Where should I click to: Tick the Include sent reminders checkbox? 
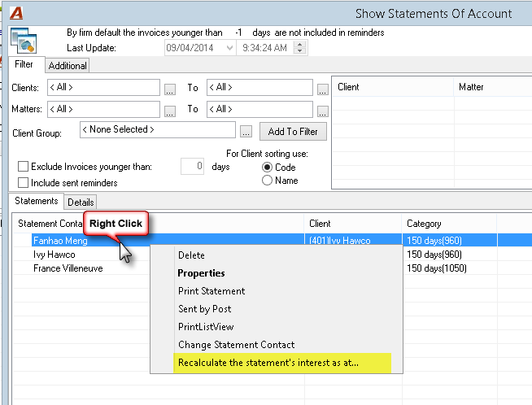click(x=23, y=182)
